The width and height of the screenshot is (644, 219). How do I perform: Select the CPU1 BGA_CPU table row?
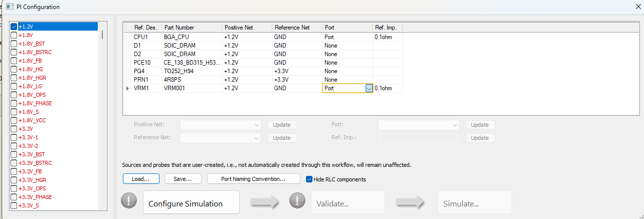point(176,37)
